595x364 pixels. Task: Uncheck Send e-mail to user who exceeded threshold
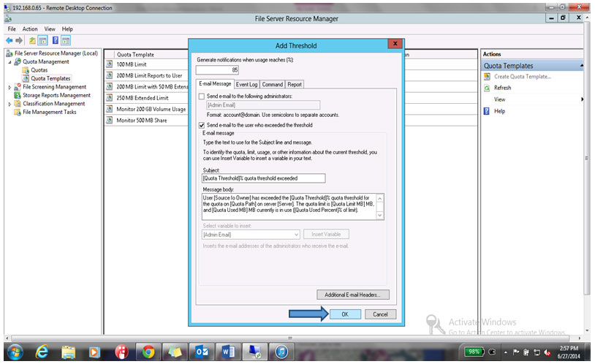[x=202, y=125]
